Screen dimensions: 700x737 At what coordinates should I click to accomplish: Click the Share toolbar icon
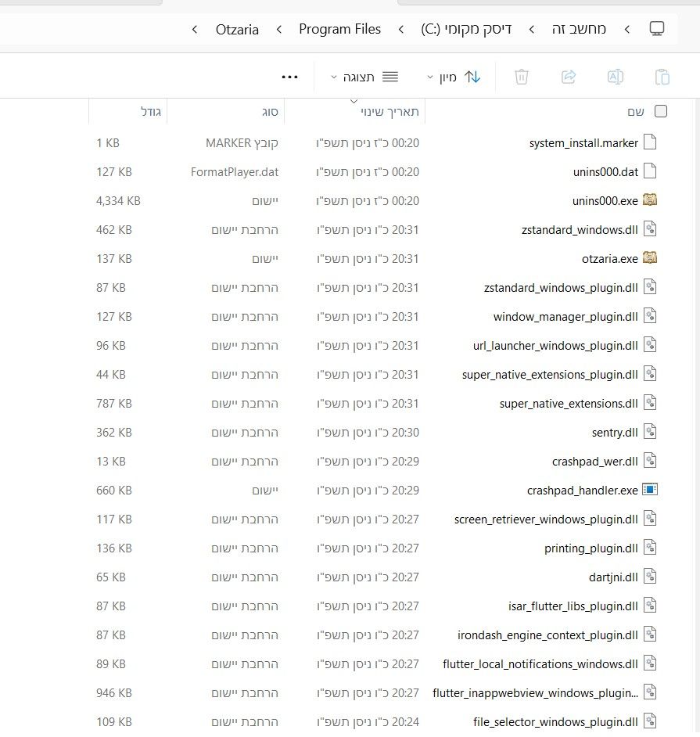pos(569,77)
